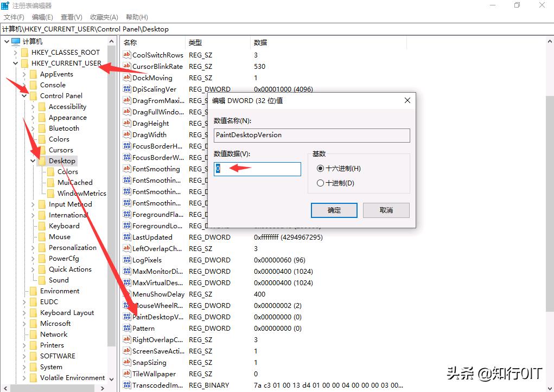Open the 查看(V) menu

[x=71, y=17]
